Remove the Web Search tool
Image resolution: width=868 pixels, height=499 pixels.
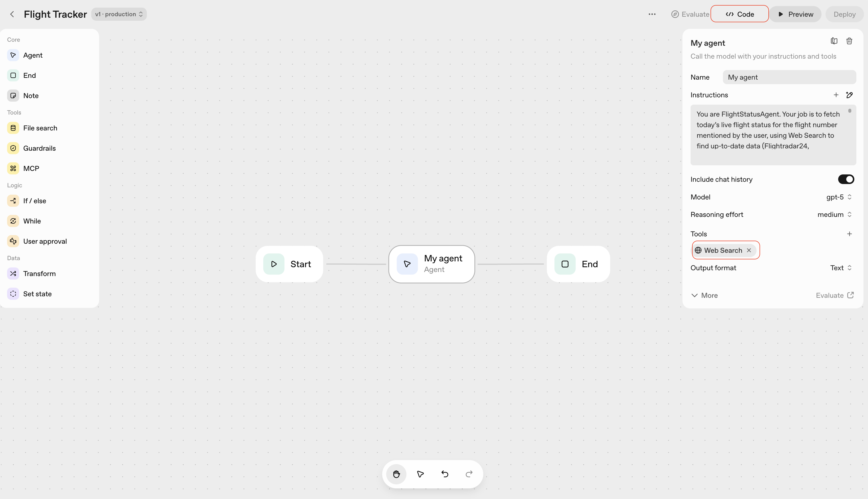pyautogui.click(x=749, y=250)
